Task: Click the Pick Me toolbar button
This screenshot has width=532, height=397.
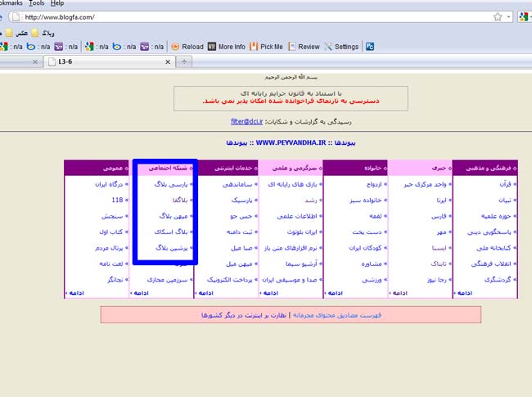Action: [266, 47]
